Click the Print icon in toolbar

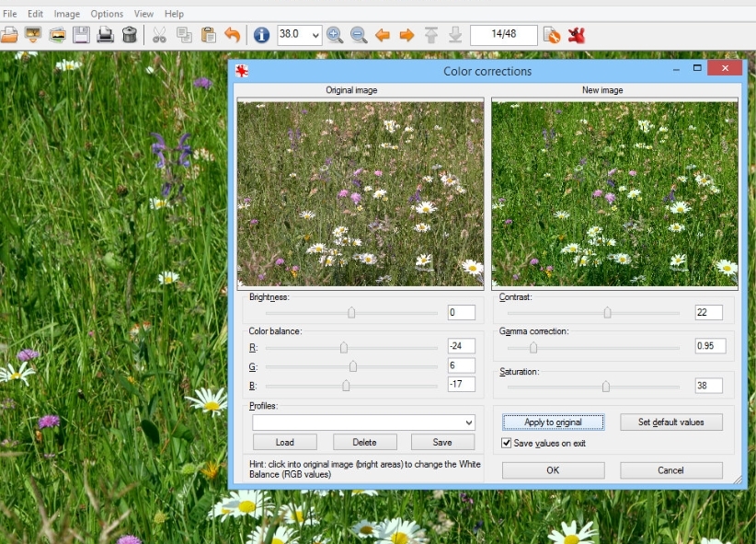click(105, 35)
